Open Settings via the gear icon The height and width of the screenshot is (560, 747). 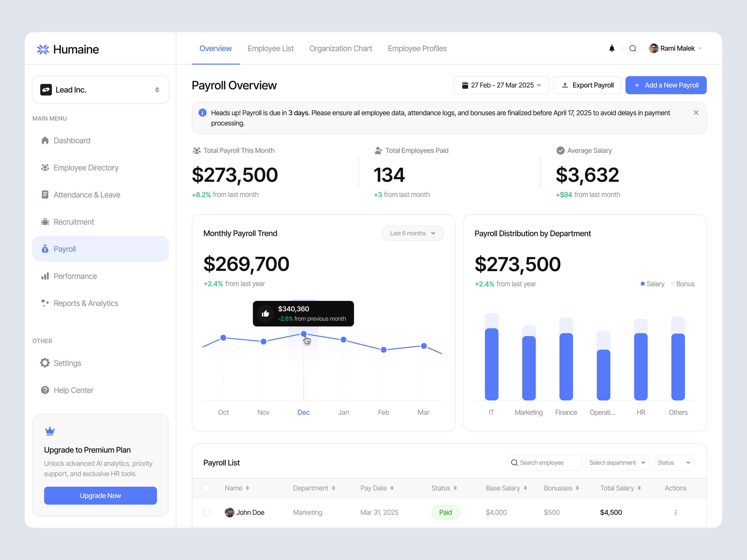tap(45, 363)
